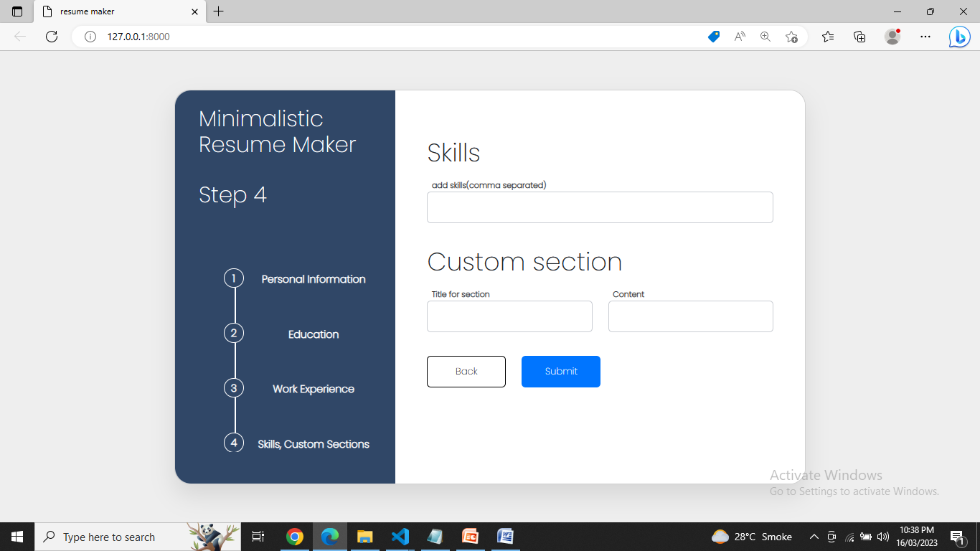Open Settings and more menu
980x551 pixels.
925,36
